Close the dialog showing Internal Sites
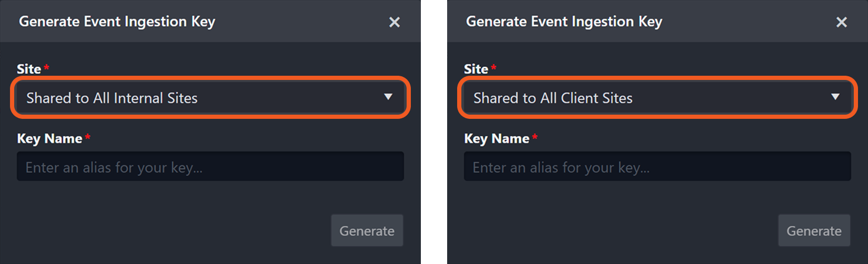This screenshot has height=264, width=868. [394, 22]
